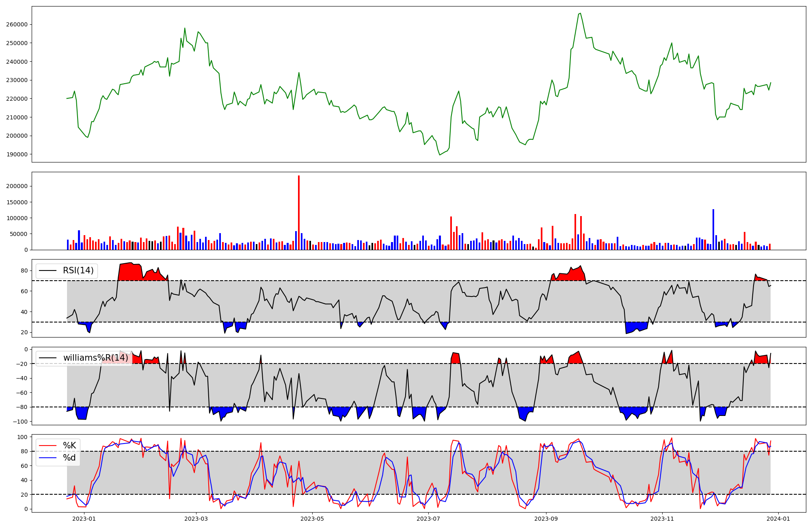Click the 2023-09 x-axis date label

(546, 519)
